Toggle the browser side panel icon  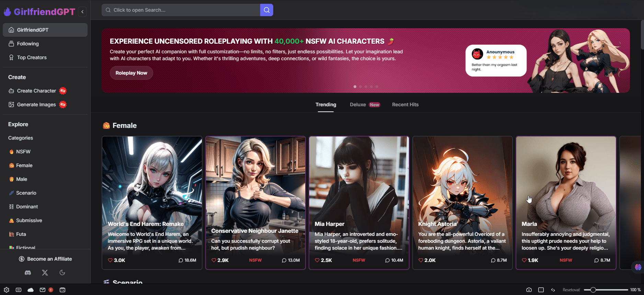19,290
